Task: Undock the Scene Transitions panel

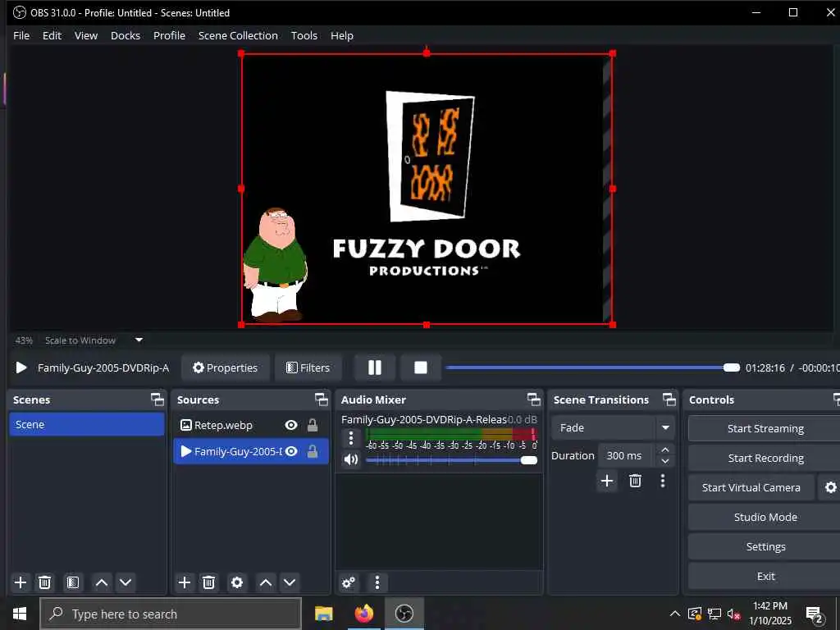Action: coord(669,399)
